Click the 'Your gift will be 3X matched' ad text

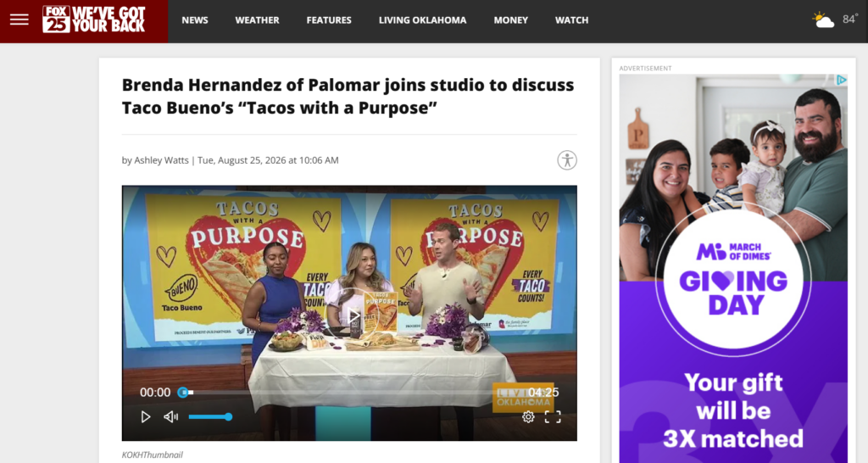click(733, 410)
